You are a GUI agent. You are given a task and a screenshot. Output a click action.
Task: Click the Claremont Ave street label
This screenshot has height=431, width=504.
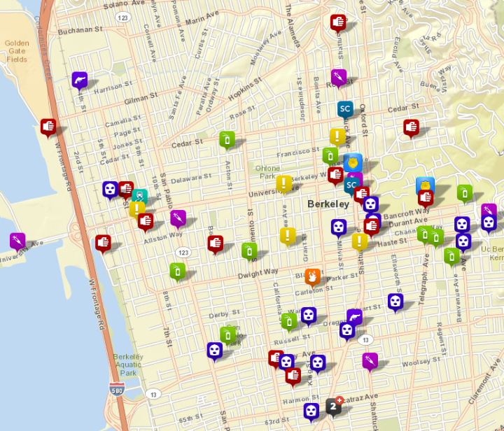tap(484, 381)
